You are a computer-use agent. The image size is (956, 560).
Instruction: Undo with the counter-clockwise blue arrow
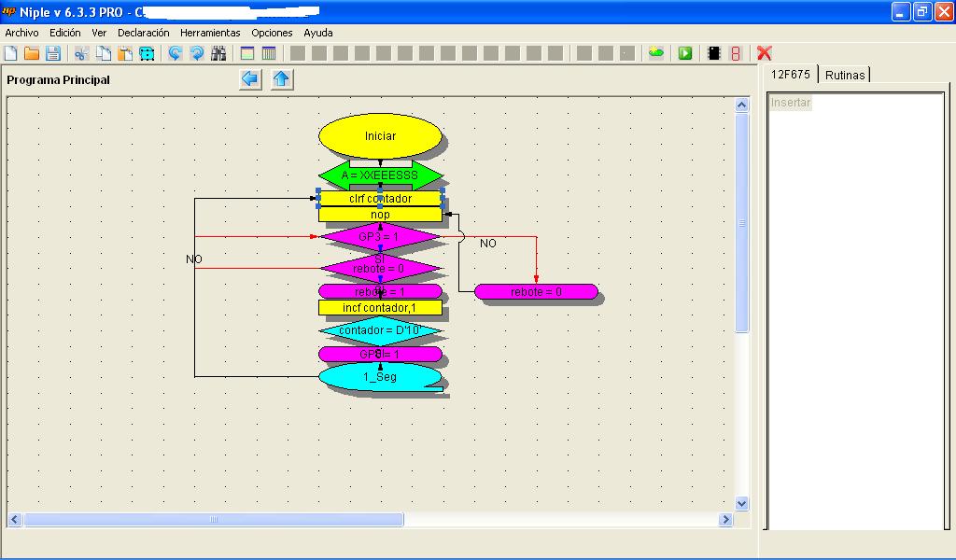coord(175,53)
